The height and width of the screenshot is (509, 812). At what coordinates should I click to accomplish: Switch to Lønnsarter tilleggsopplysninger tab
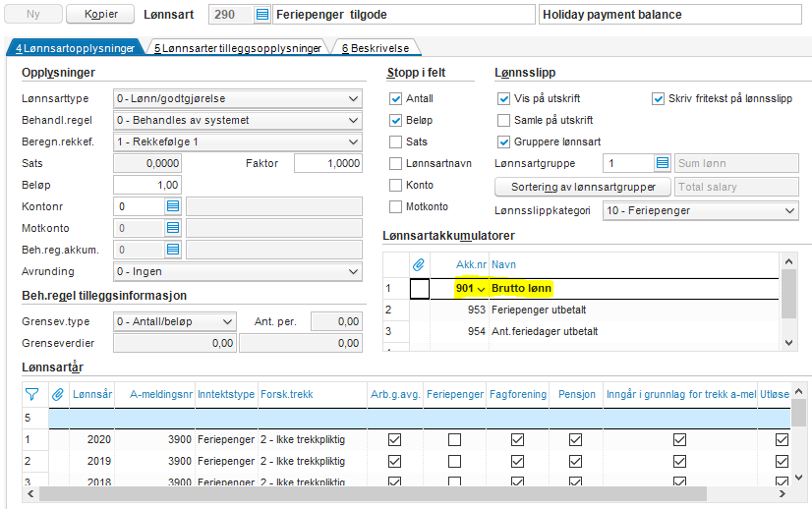pyautogui.click(x=237, y=47)
